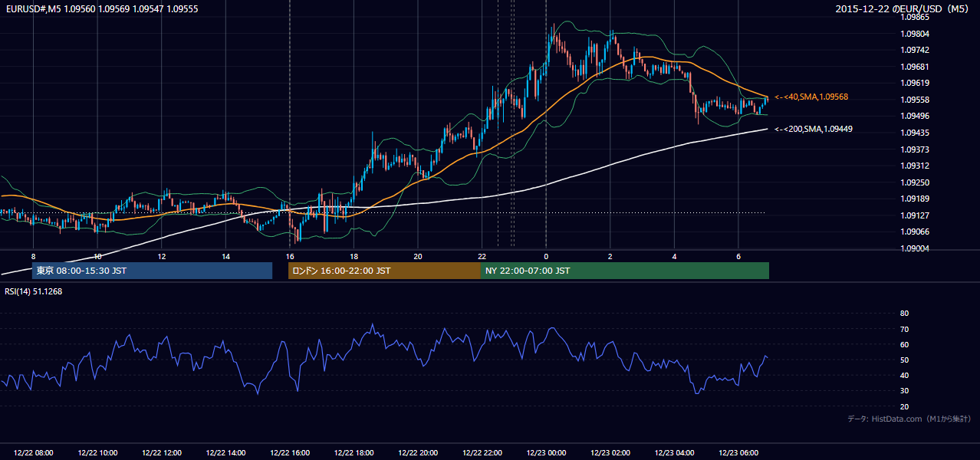Screen dimensions: 980x460
Task: Click the NY 22:00-07:00 JST session bar
Action: [x=625, y=271]
